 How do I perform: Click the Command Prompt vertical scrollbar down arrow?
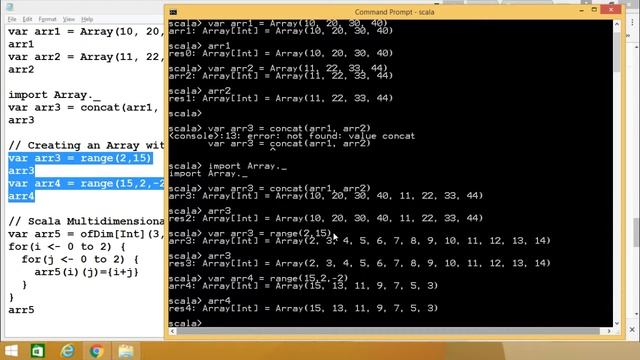coord(617,323)
